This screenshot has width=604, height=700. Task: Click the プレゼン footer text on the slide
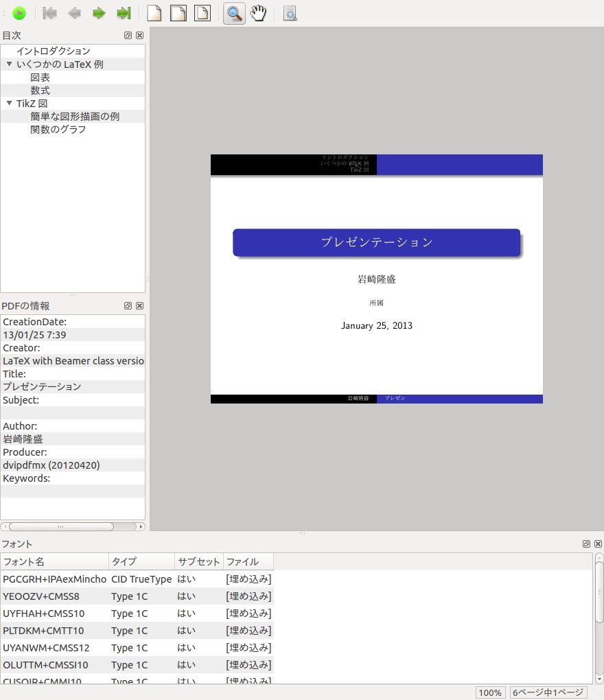[x=395, y=398]
